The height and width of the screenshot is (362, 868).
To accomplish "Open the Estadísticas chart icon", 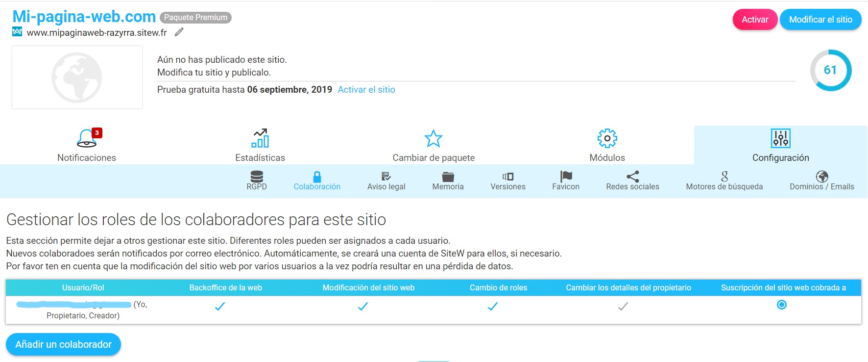I will click(x=260, y=138).
